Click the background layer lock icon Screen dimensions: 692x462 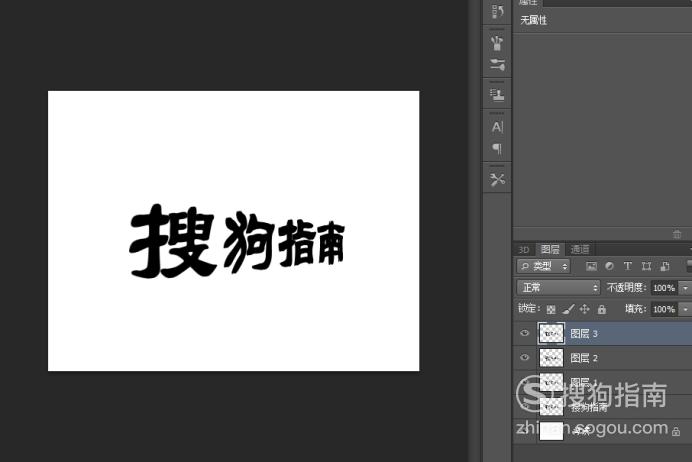pos(676,432)
